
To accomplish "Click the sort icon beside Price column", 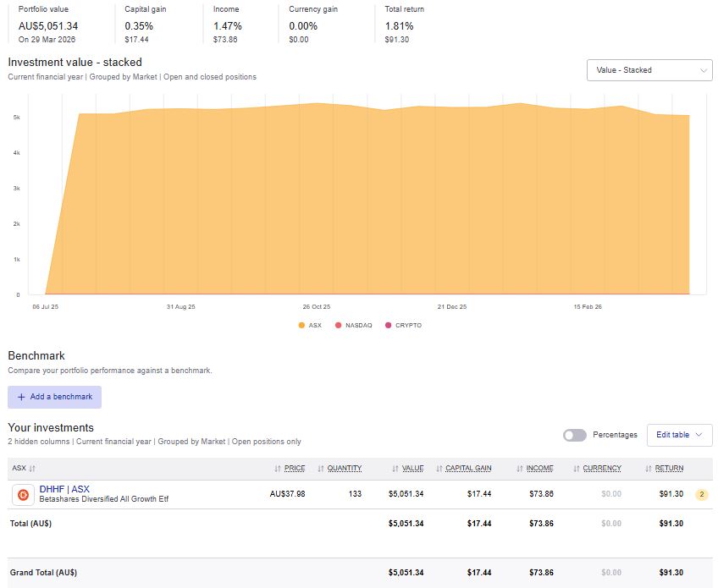I will point(278,469).
